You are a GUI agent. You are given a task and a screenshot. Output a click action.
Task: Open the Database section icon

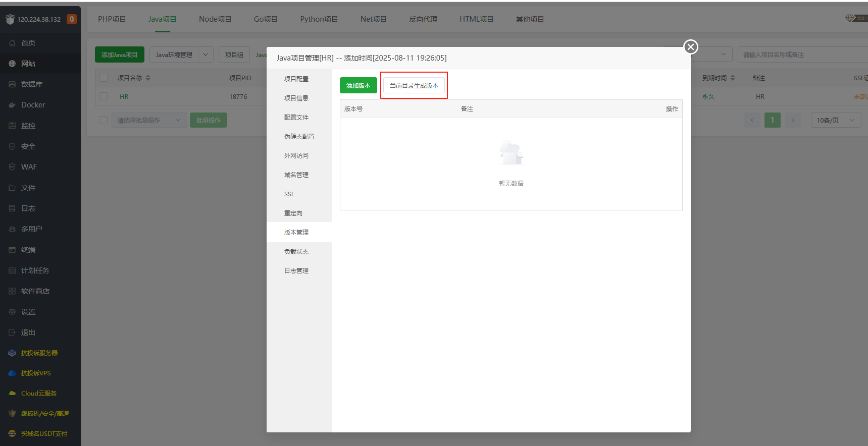[x=12, y=84]
